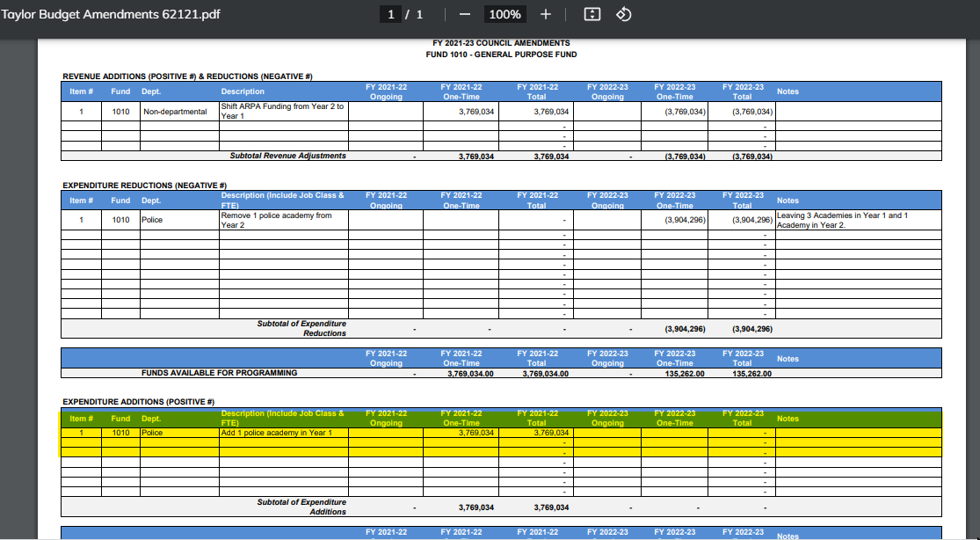Click the Item # header in the revenue table
The image size is (980, 540).
coord(81,91)
